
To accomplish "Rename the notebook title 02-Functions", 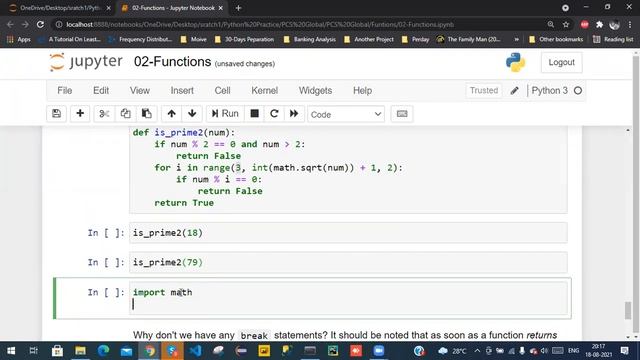I will pyautogui.click(x=172, y=62).
